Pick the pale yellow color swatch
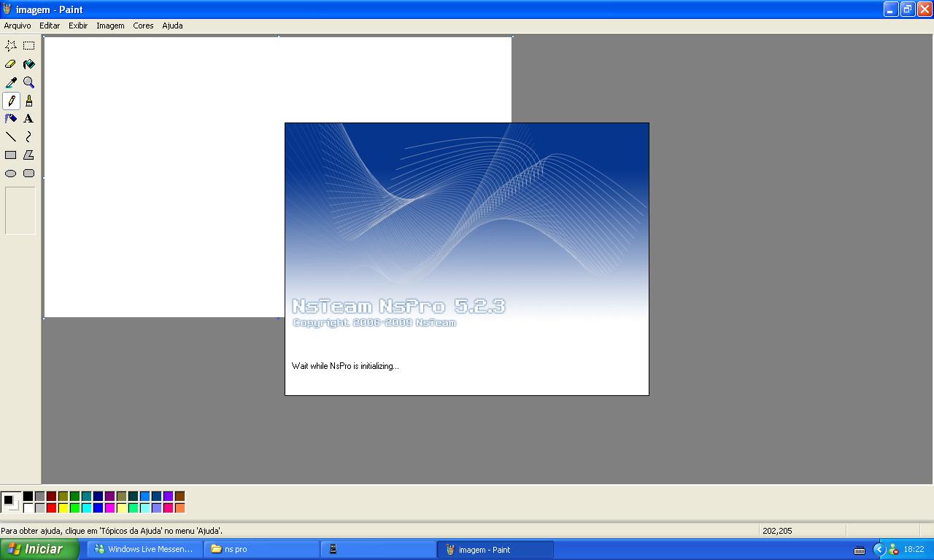Screen dimensions: 934x560 [x=121, y=508]
